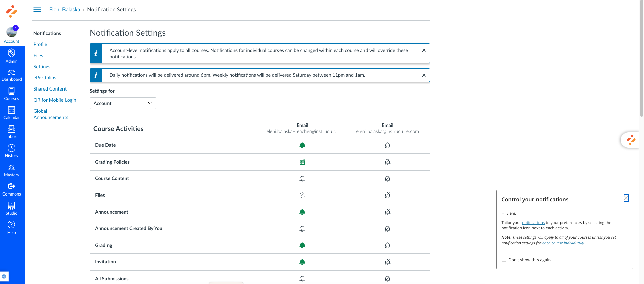Open the Help question mark icon
Image resolution: width=644 pixels, height=284 pixels.
point(11,227)
